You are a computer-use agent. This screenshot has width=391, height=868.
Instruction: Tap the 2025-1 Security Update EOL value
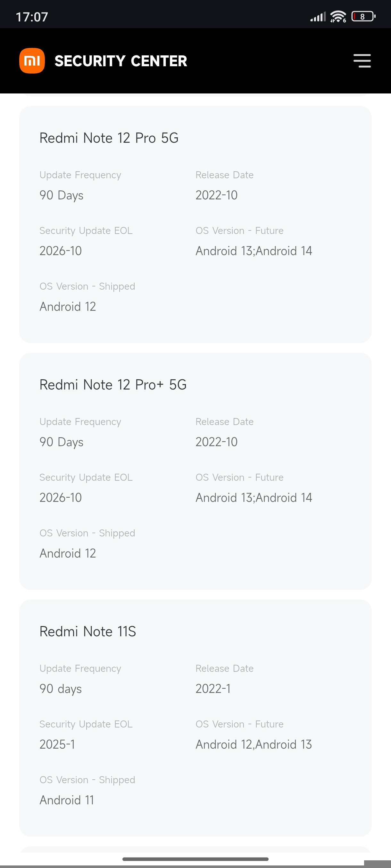pyautogui.click(x=57, y=744)
